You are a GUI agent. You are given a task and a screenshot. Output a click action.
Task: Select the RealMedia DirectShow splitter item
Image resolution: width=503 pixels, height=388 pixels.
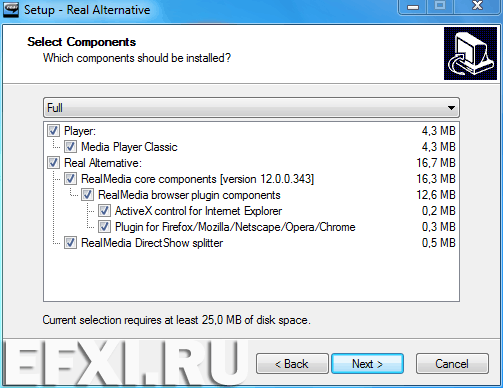152,243
